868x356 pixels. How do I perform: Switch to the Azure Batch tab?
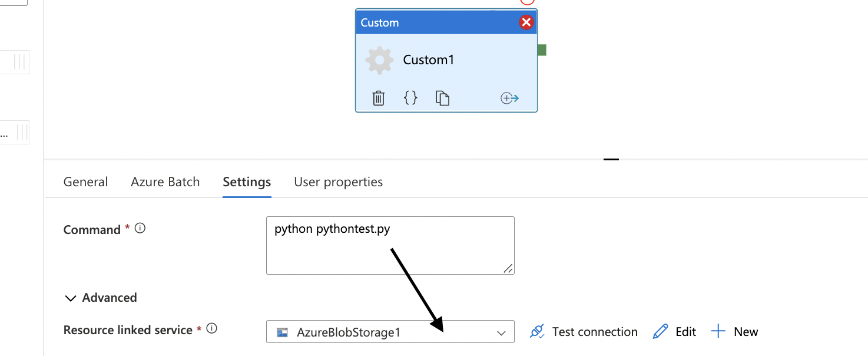tap(165, 182)
